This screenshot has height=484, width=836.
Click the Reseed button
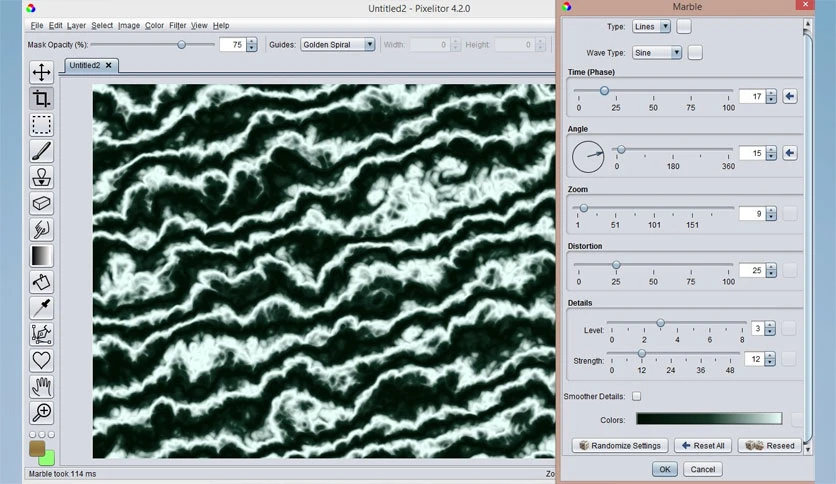(769, 445)
